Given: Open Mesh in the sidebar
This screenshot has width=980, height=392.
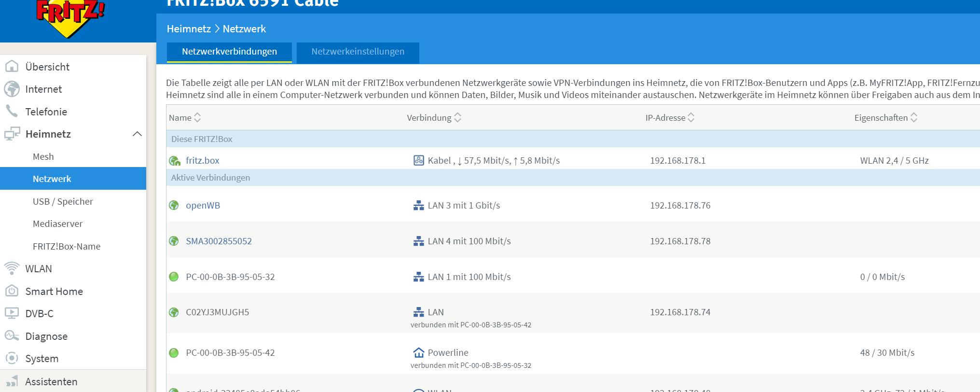Looking at the screenshot, I should [43, 156].
